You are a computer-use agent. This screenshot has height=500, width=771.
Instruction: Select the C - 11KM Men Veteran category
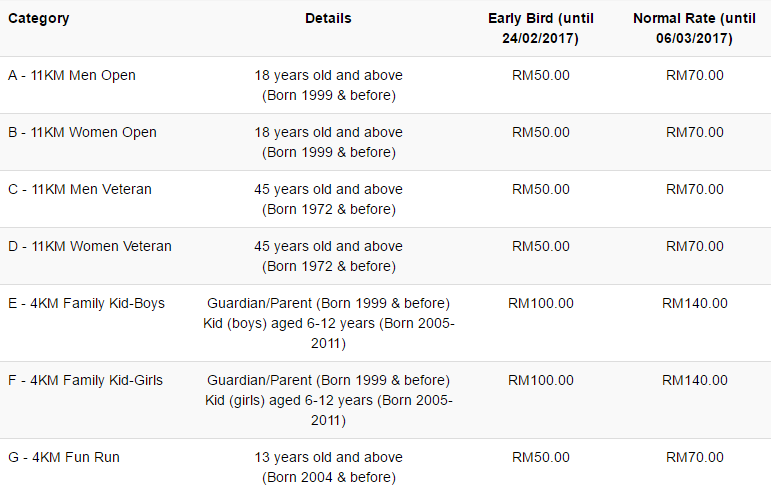coord(80,190)
